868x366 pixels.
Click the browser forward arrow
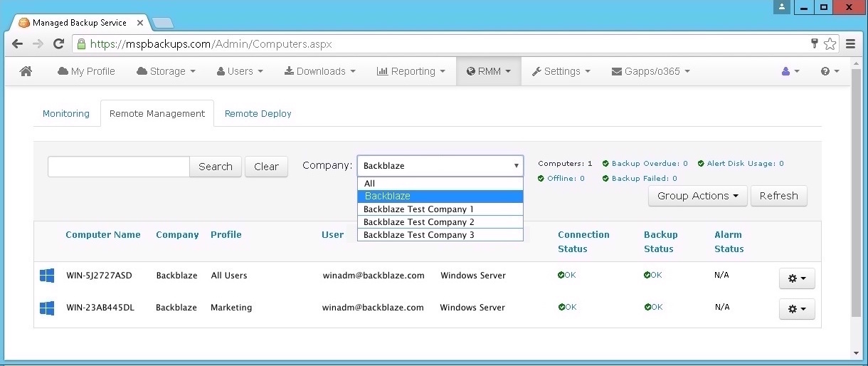point(38,44)
